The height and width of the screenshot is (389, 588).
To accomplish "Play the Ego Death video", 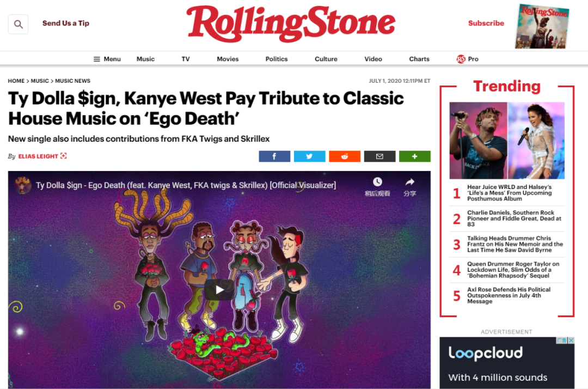I will coord(219,290).
